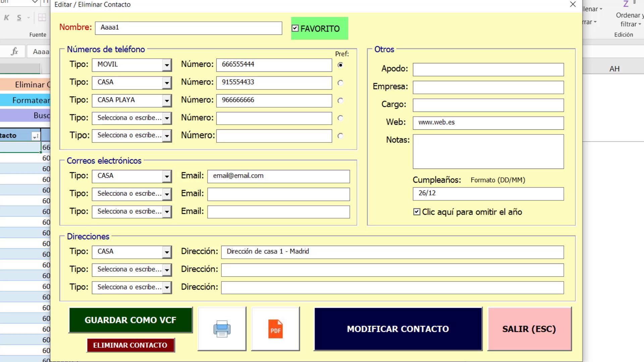The height and width of the screenshot is (362, 644).
Task: Click the borders icon in Fuente group
Action: (42, 18)
